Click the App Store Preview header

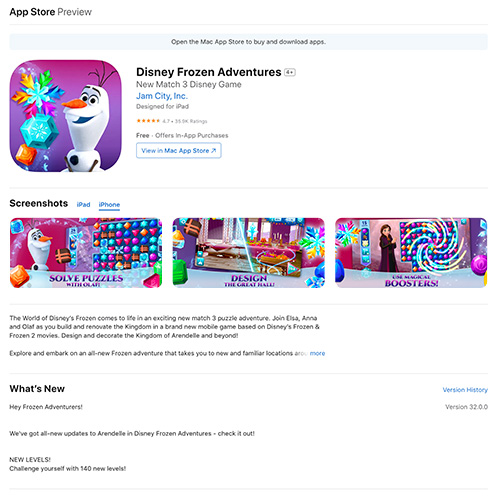coord(50,12)
